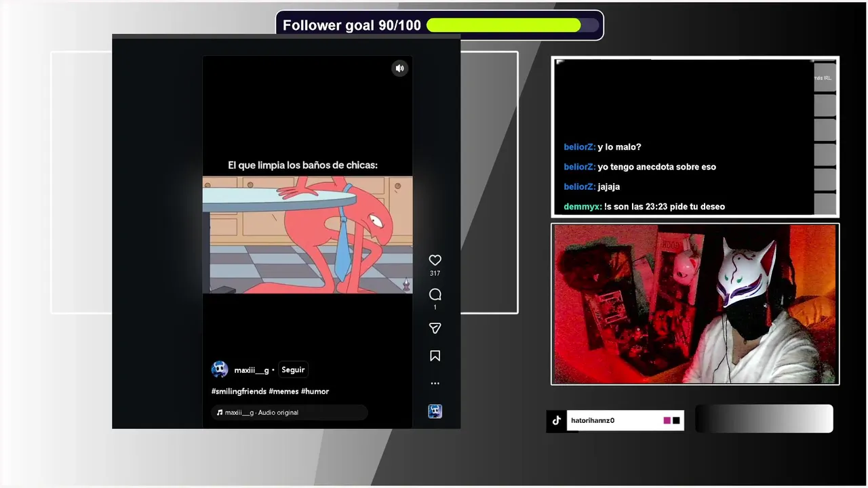The width and height of the screenshot is (868, 488).
Task: Click chat message 'yo tengo anecdota sobre eso'
Action: 656,167
